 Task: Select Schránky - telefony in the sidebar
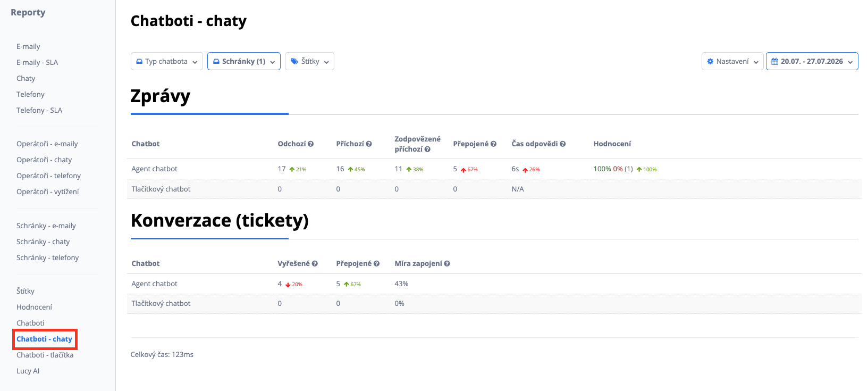[47, 257]
